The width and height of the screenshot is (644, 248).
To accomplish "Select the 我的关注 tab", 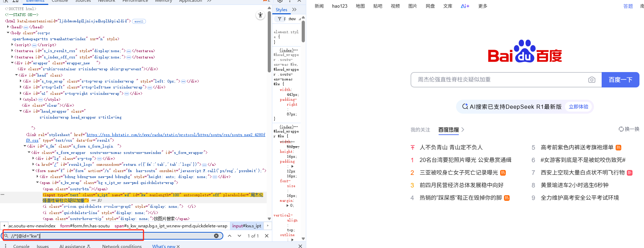I will coord(420,130).
